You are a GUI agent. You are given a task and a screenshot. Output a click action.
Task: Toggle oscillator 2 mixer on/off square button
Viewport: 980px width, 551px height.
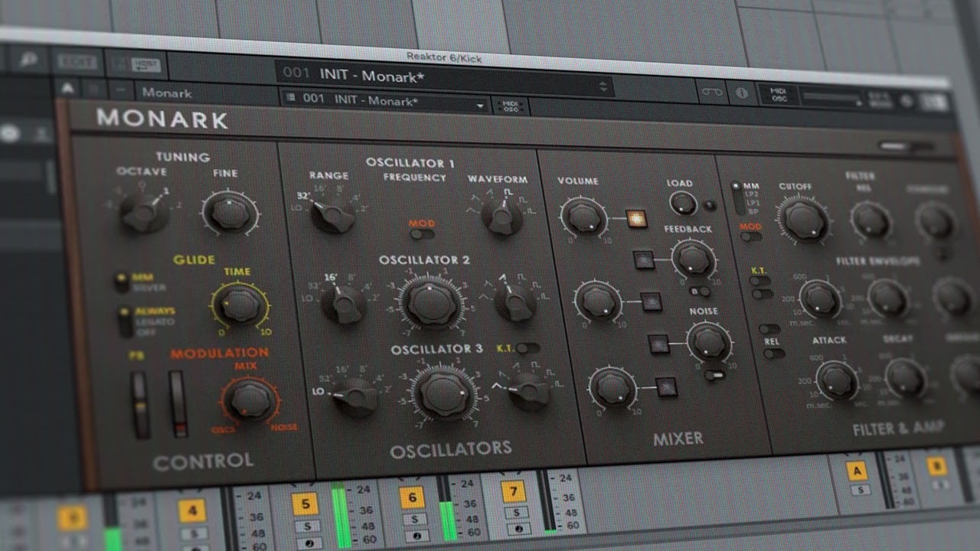click(651, 303)
